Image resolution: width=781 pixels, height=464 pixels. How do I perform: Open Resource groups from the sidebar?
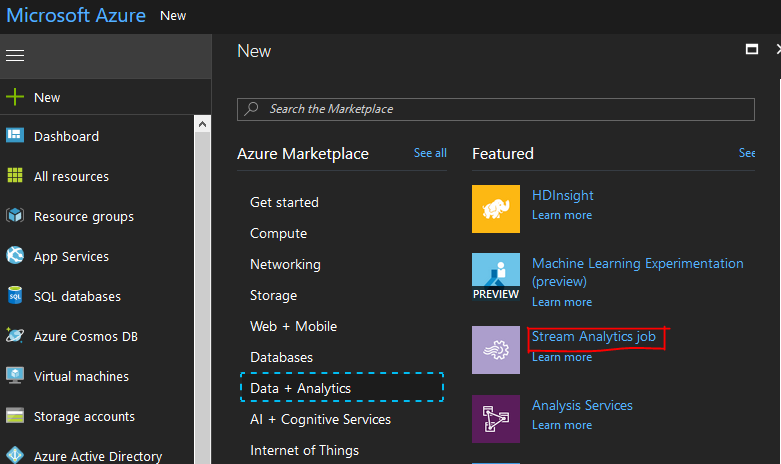(84, 217)
